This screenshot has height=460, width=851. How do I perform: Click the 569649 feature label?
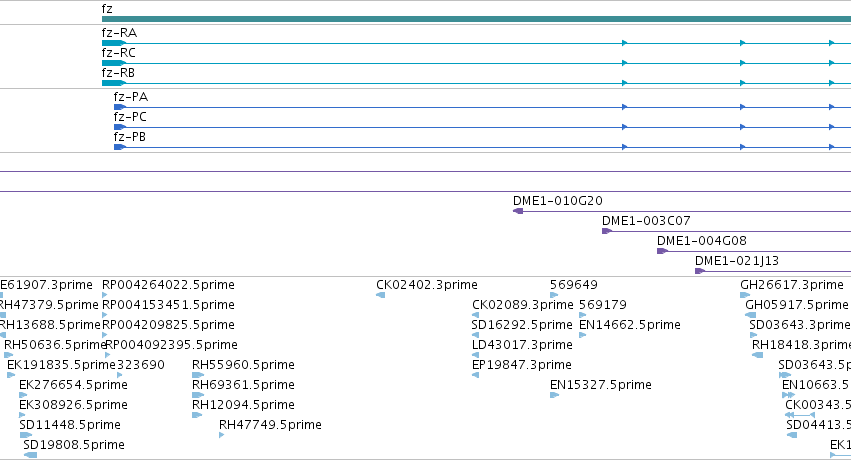tap(574, 285)
